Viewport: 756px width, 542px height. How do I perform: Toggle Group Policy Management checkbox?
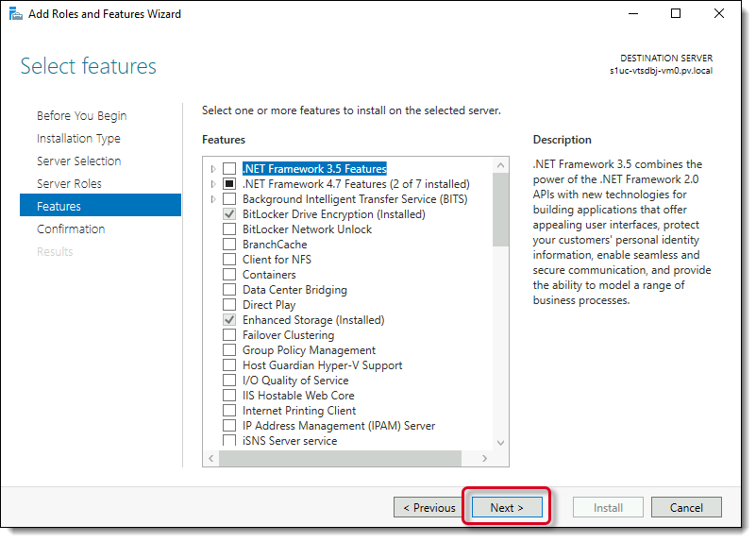tap(229, 350)
